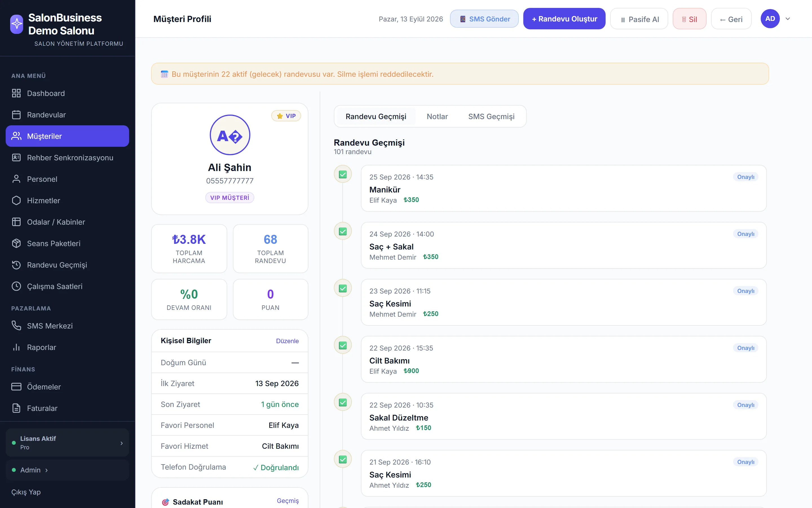Viewport: 812px width, 508px height.
Task: Click the Odalar / Kabinler layout icon
Action: pos(16,222)
